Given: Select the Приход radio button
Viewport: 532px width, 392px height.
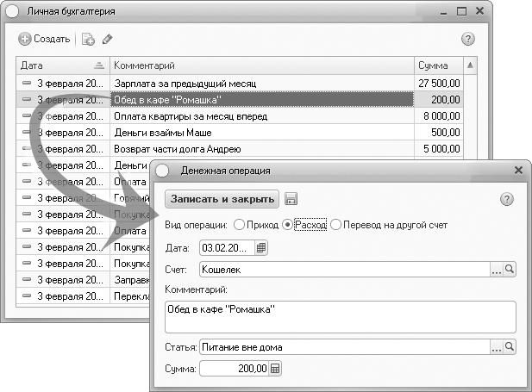Looking at the screenshot, I should 239,225.
